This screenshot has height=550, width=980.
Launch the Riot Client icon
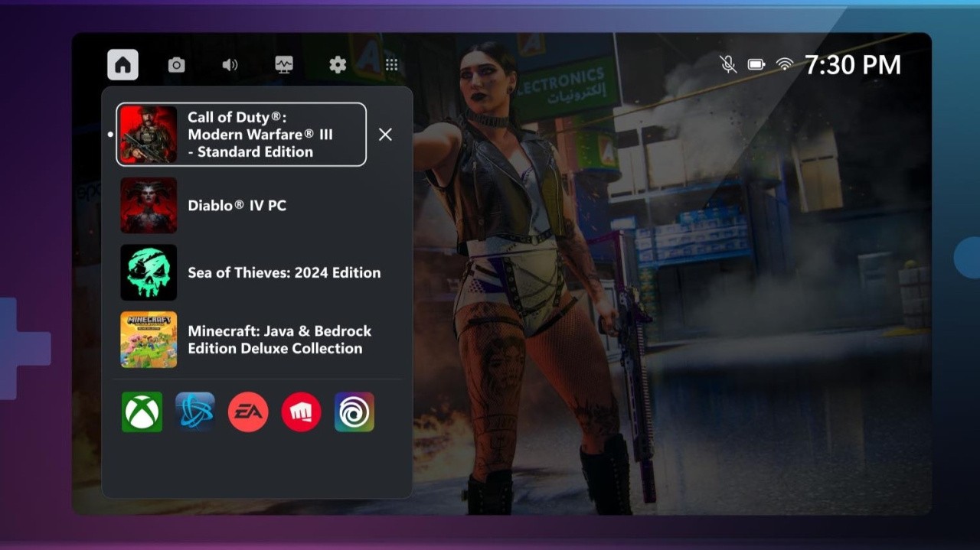pos(301,412)
